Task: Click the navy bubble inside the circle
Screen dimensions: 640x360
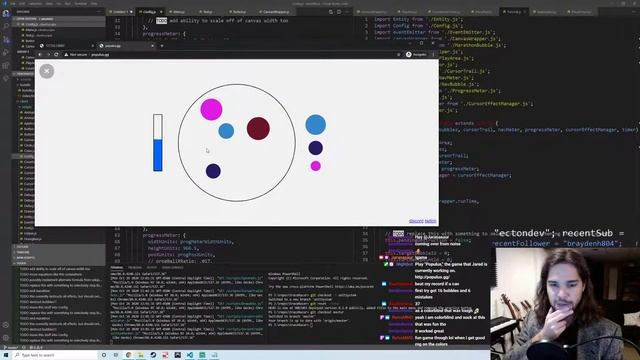Action: [x=213, y=171]
